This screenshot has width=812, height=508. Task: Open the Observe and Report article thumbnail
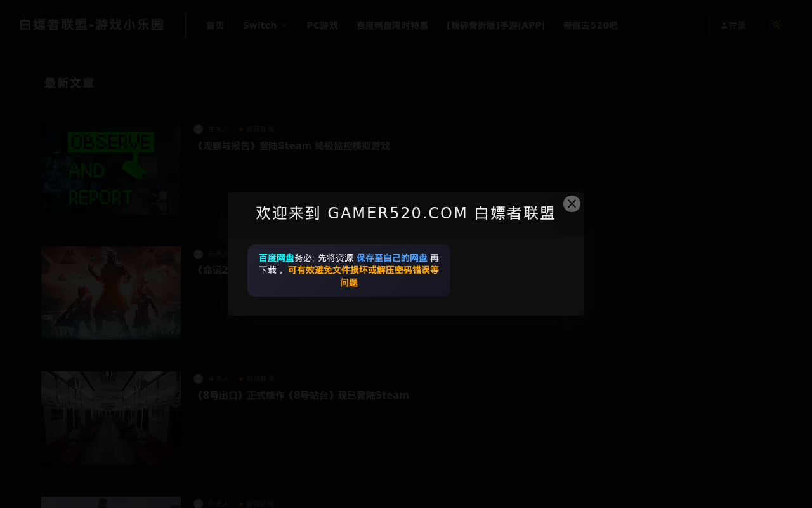(111, 168)
